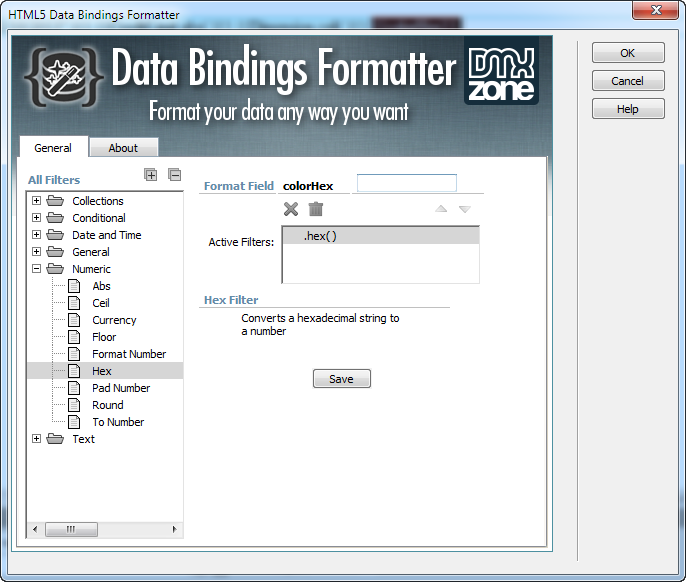Viewport: 686px width, 582px height.
Task: Click the General folder icon in tree
Action: [x=55, y=252]
